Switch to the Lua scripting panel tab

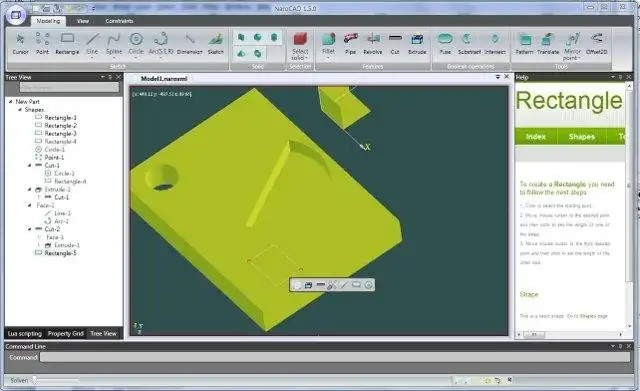(25, 333)
